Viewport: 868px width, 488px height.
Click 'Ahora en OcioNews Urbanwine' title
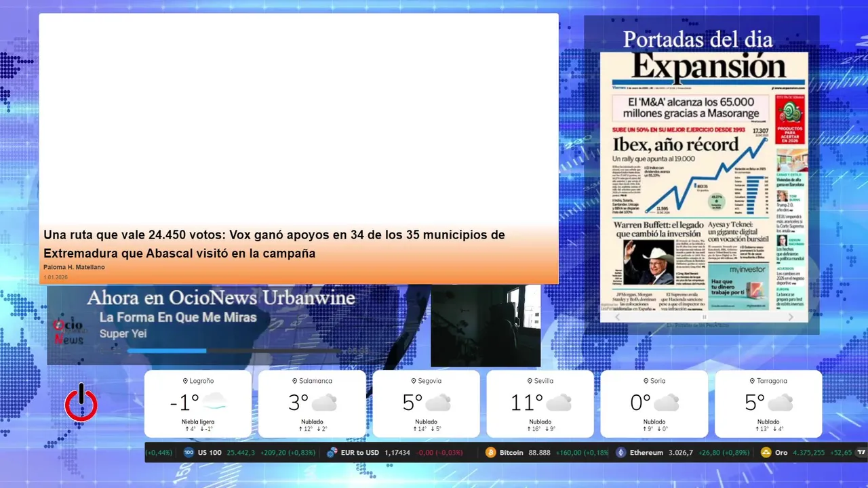click(x=221, y=298)
